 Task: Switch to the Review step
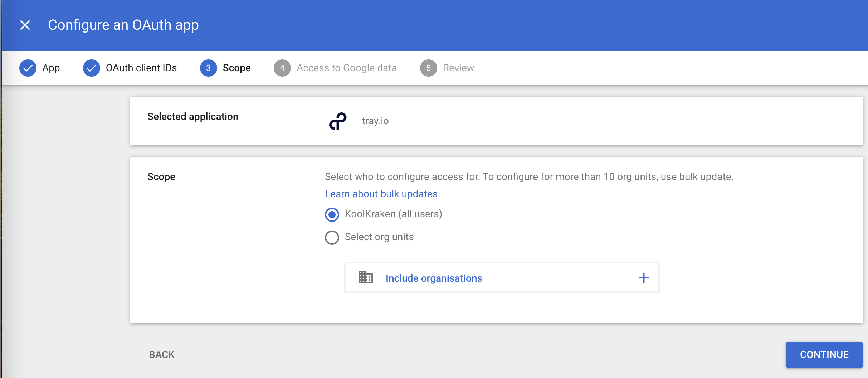(x=458, y=68)
